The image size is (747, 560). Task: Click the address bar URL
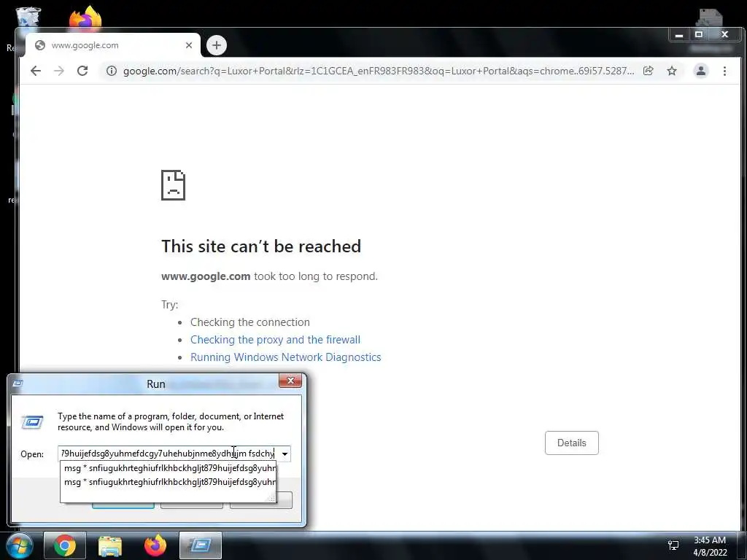tap(379, 71)
